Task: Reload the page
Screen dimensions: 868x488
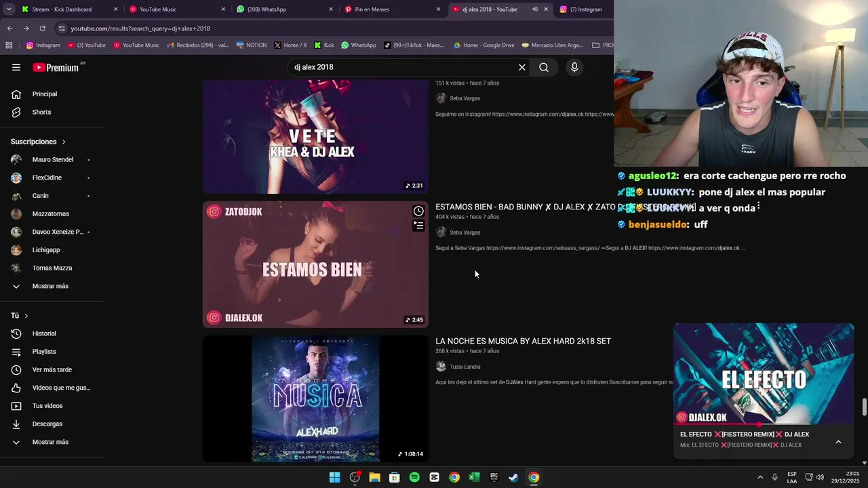Action: [x=42, y=28]
